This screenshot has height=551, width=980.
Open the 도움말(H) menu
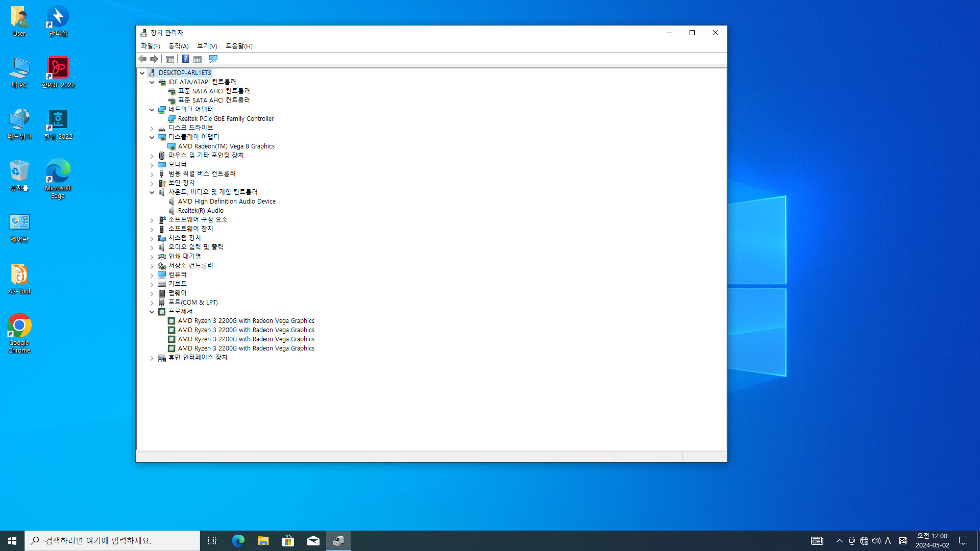pyautogui.click(x=239, y=46)
